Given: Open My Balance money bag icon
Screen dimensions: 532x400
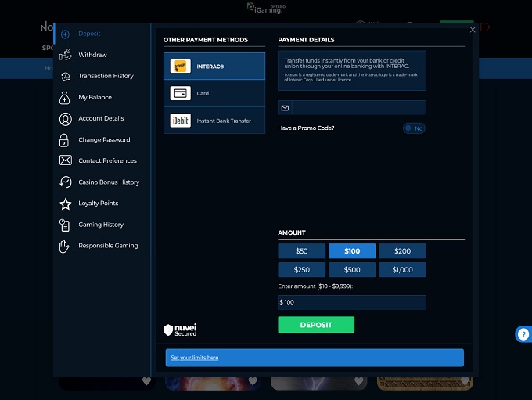Looking at the screenshot, I should pyautogui.click(x=65, y=98).
